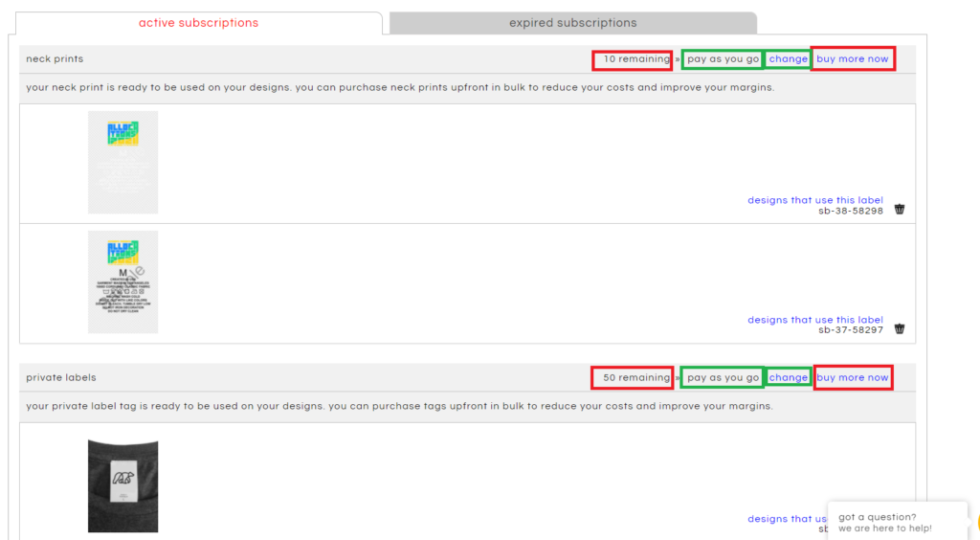980x540 pixels.
Task: Buy more private labels now
Action: point(852,378)
